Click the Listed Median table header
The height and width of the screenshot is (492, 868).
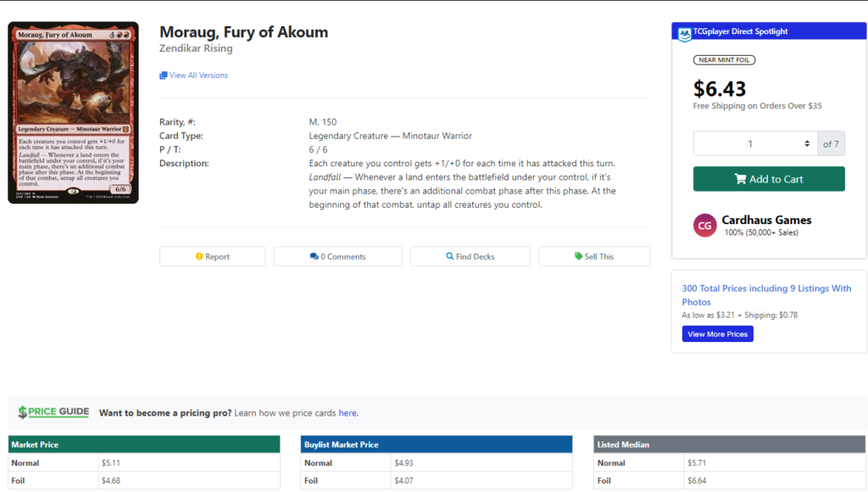coord(730,444)
